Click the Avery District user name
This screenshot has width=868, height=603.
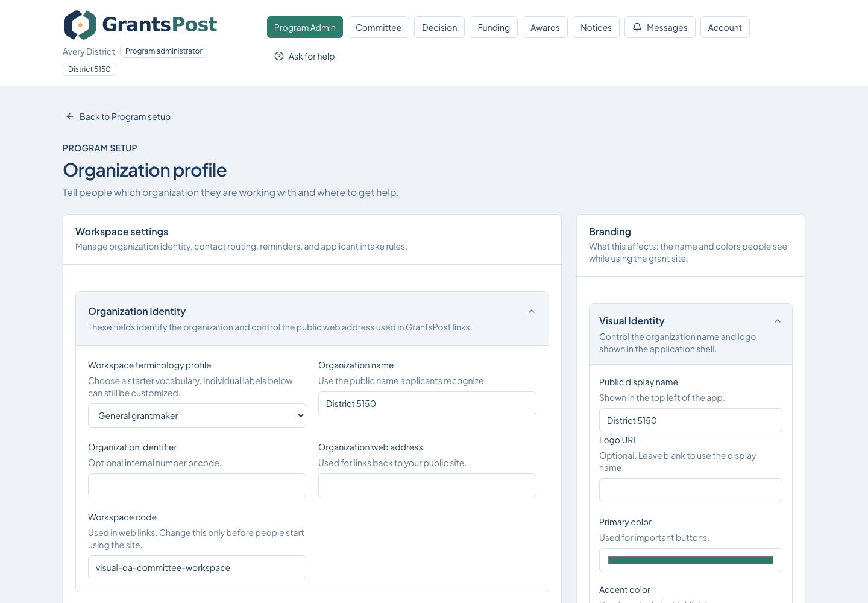pos(89,52)
